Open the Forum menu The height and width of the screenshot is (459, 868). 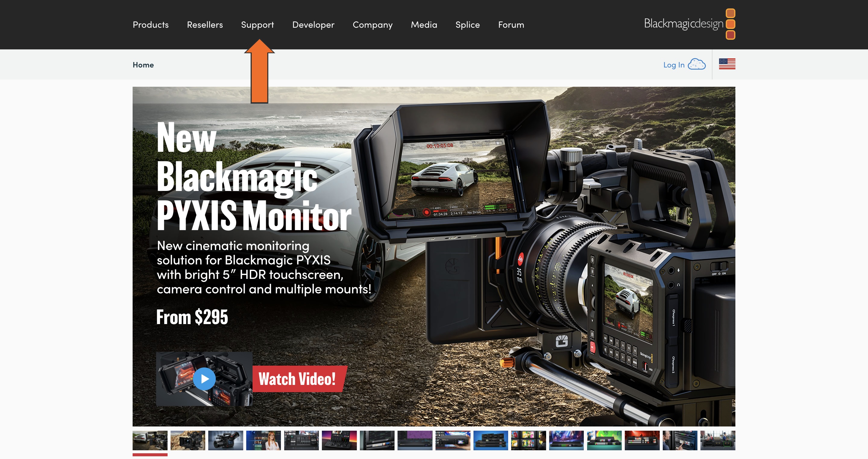(x=511, y=25)
